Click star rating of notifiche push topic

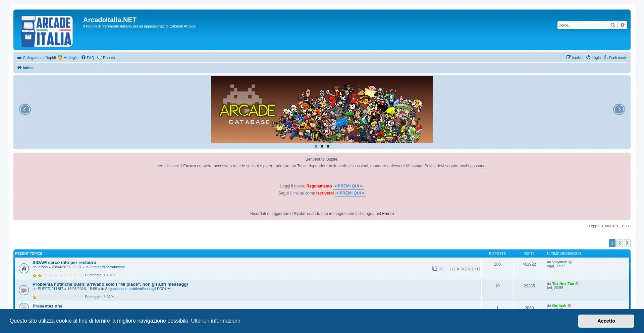tap(57, 297)
